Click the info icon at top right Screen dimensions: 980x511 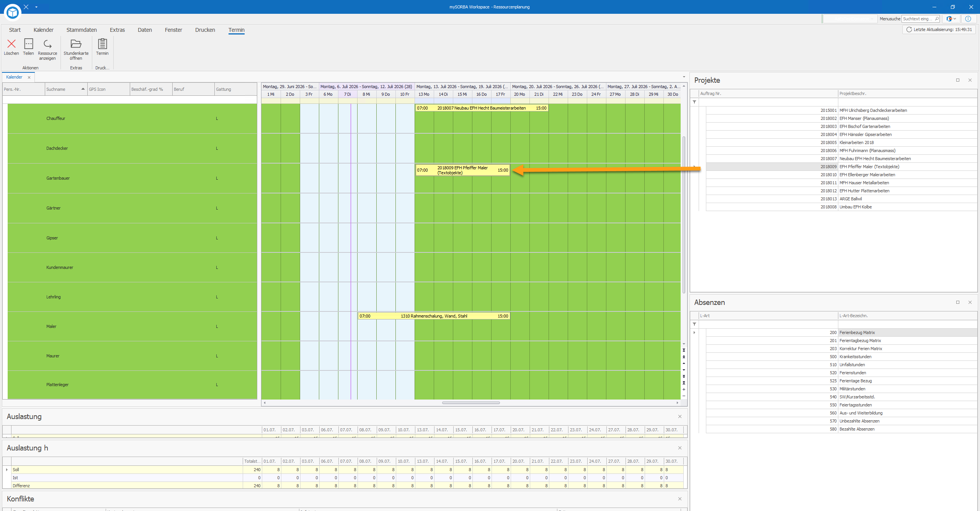[x=968, y=19]
